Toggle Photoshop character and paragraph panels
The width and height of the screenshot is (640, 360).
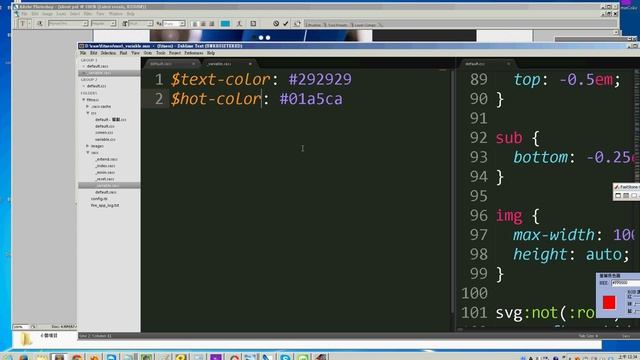(253, 24)
